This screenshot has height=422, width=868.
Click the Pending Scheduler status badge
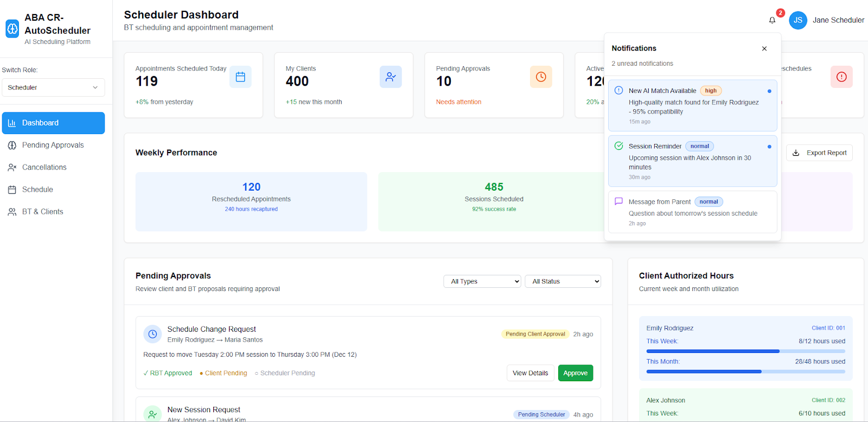(541, 414)
